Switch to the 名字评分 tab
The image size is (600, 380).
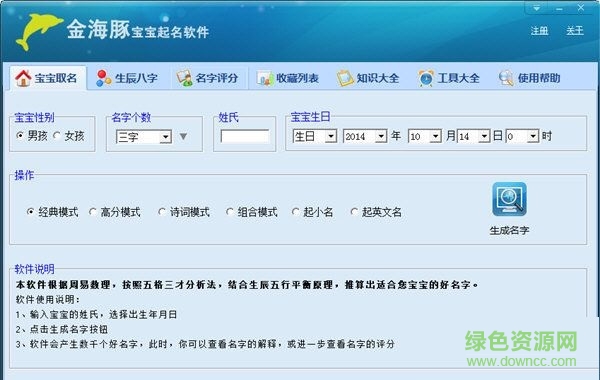click(208, 78)
